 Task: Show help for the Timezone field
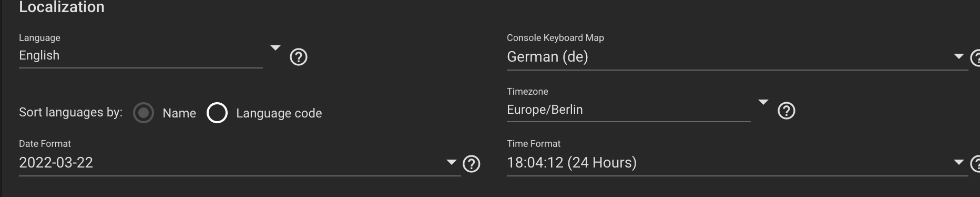click(786, 111)
